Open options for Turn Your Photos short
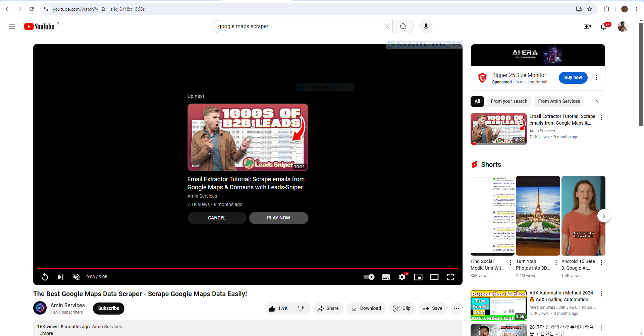The image size is (644, 336). click(x=556, y=262)
